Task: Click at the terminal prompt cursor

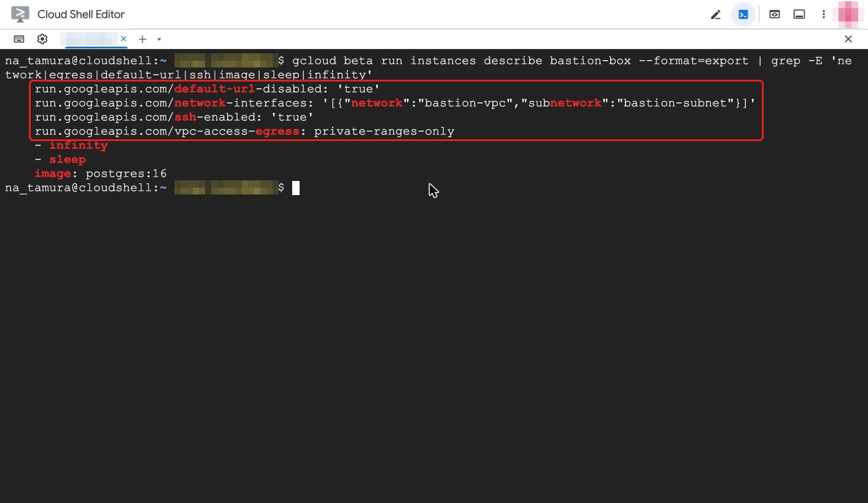Action: 296,188
